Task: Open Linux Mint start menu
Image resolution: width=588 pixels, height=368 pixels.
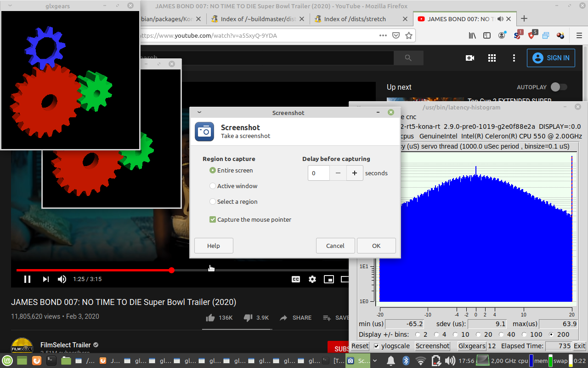Action: (7, 361)
